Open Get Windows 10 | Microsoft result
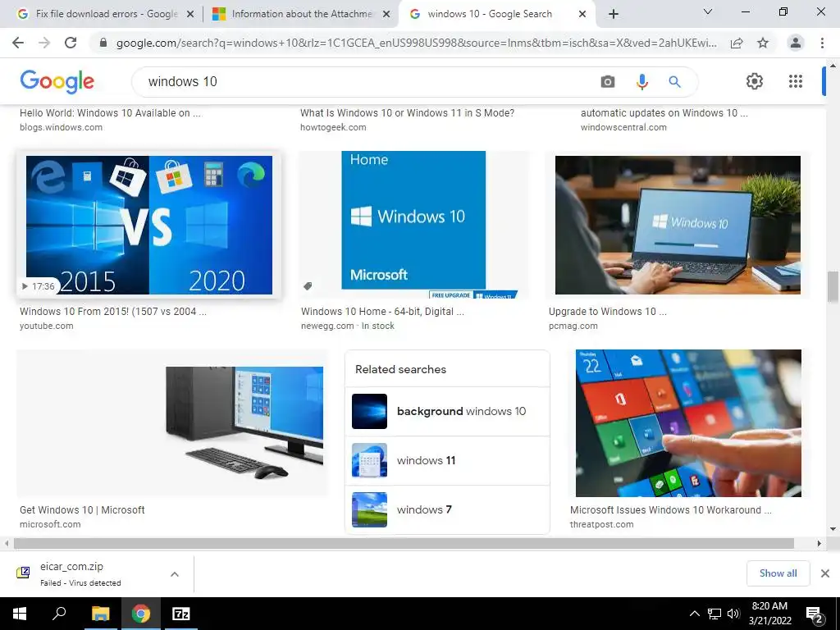 tap(82, 510)
